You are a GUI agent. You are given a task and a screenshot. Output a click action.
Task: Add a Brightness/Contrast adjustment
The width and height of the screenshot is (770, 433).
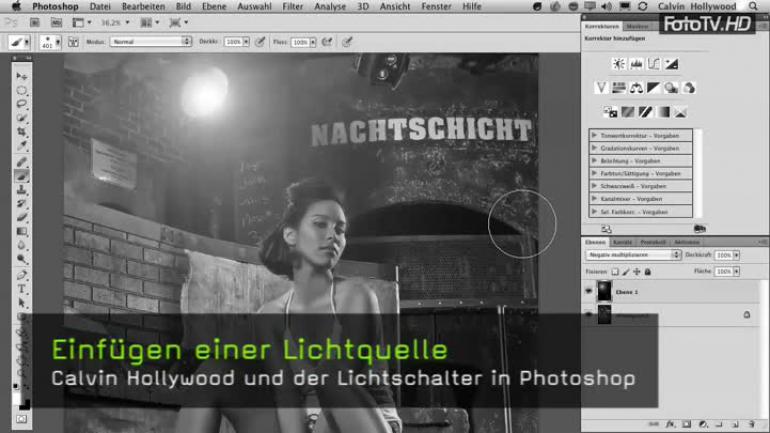619,64
